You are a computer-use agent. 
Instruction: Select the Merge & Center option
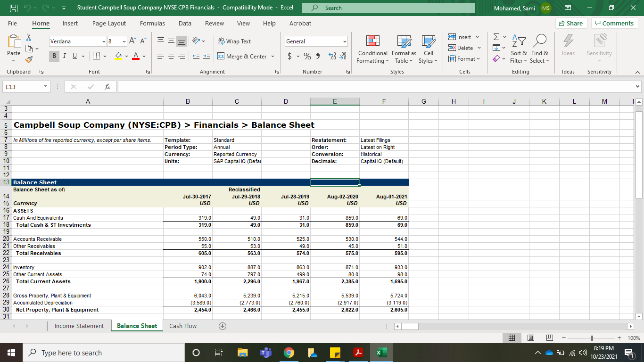pyautogui.click(x=241, y=56)
